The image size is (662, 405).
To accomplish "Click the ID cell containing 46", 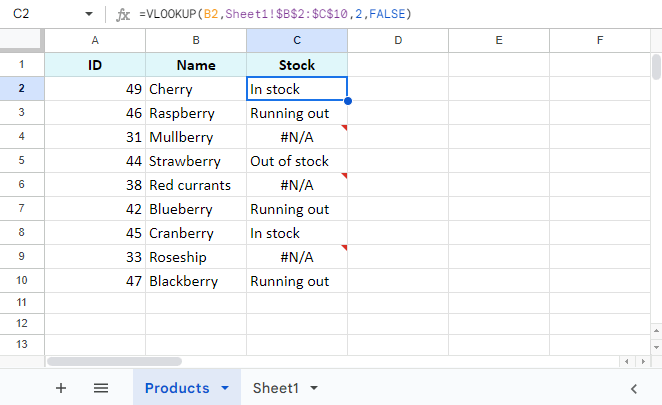I will 95,113.
